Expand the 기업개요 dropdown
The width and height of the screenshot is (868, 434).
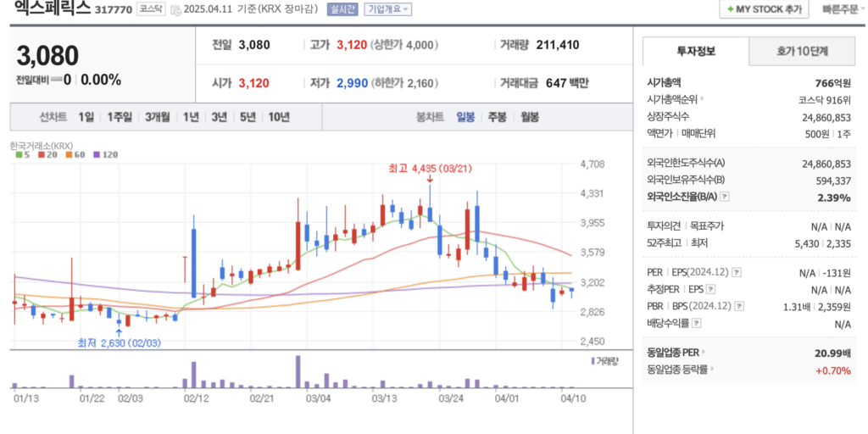coord(387,9)
